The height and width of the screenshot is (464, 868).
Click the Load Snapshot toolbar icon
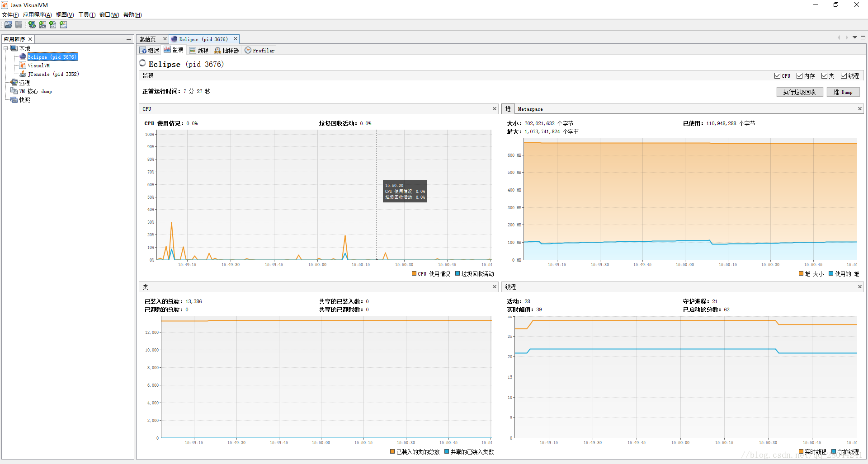8,25
